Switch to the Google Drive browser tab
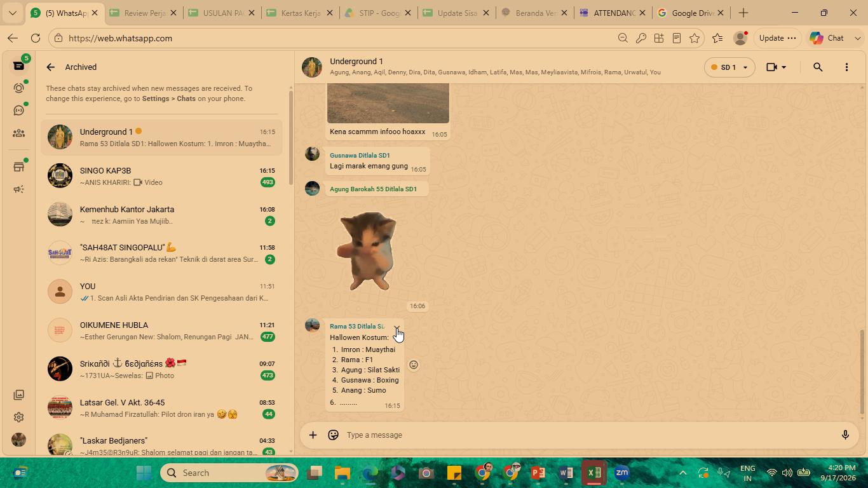The image size is (868, 488). 690,13
